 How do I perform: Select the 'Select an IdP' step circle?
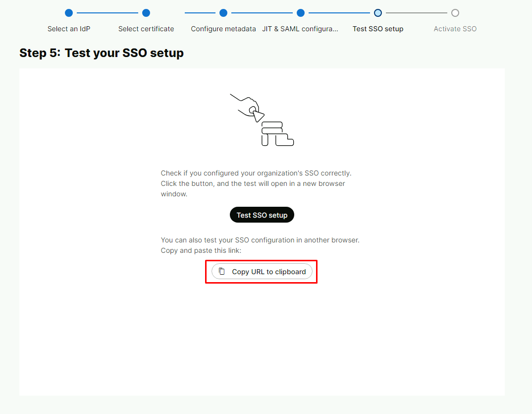pyautogui.click(x=69, y=13)
